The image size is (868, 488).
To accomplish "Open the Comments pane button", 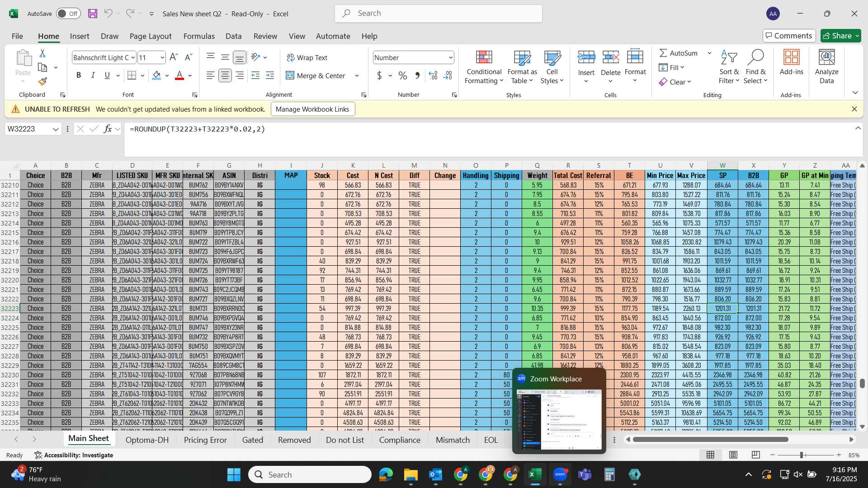I will [x=789, y=36].
